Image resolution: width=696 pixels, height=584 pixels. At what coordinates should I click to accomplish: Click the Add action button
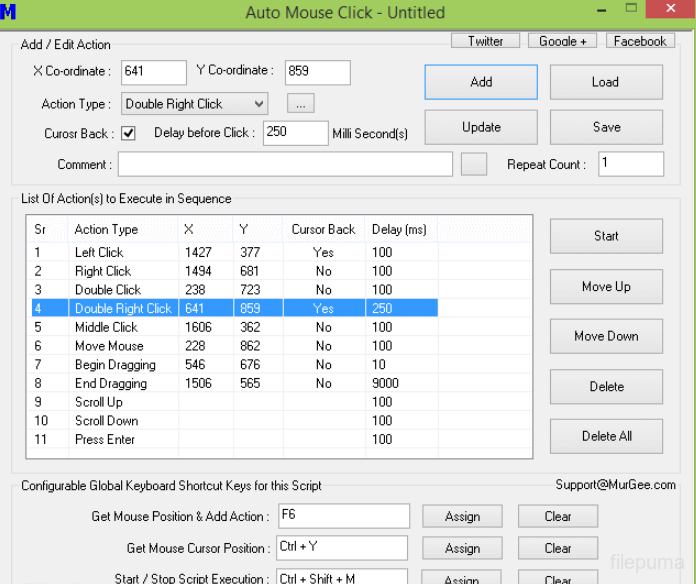[x=481, y=82]
